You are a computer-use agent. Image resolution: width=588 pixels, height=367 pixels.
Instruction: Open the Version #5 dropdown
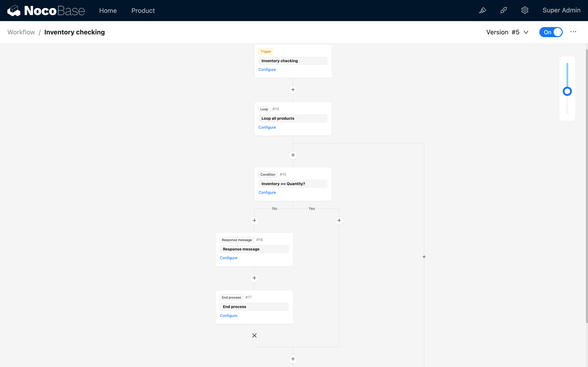click(507, 32)
